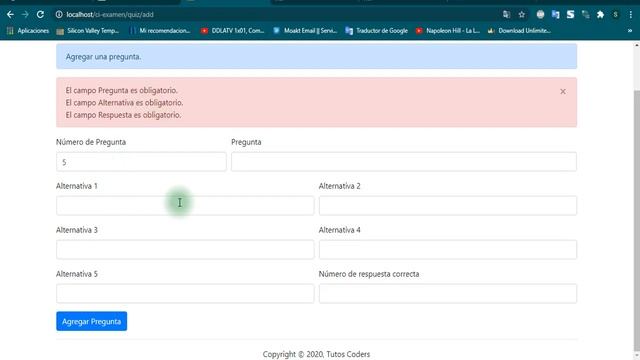Open Traductor de Google bookmark
Viewport: 640px width, 360px height.
click(377, 31)
